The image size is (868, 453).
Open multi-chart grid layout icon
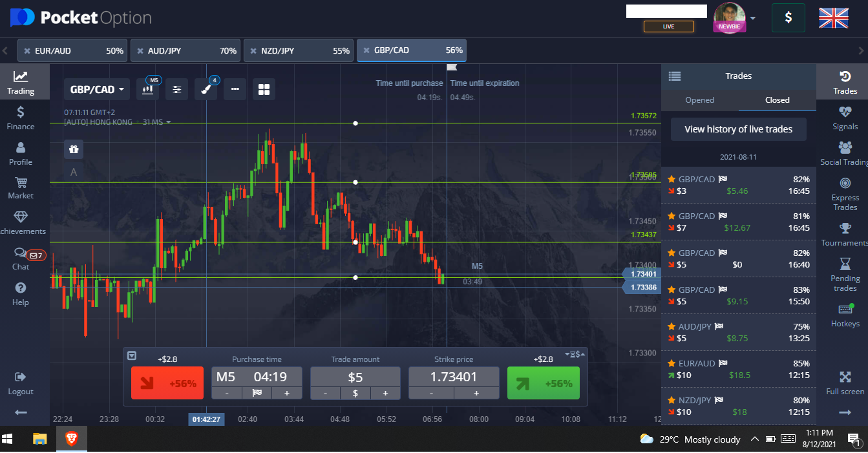click(264, 89)
